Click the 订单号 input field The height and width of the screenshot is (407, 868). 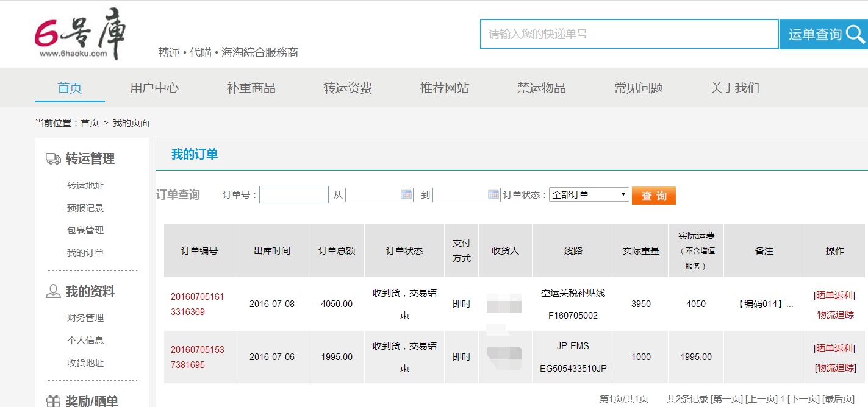pos(294,195)
